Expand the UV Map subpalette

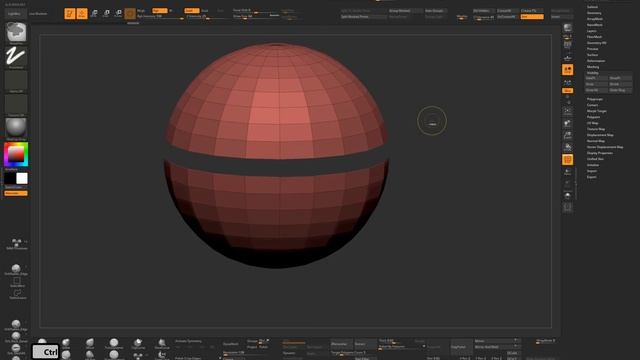click(593, 123)
